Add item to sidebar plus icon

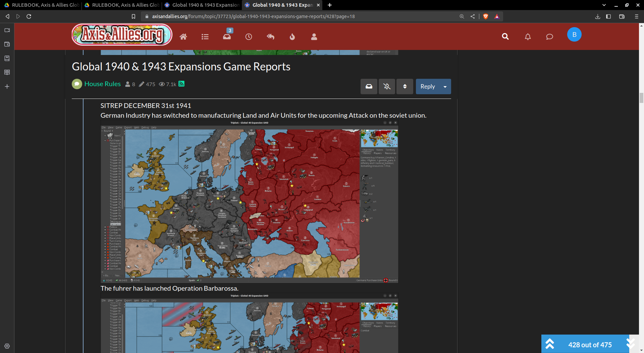click(x=7, y=86)
